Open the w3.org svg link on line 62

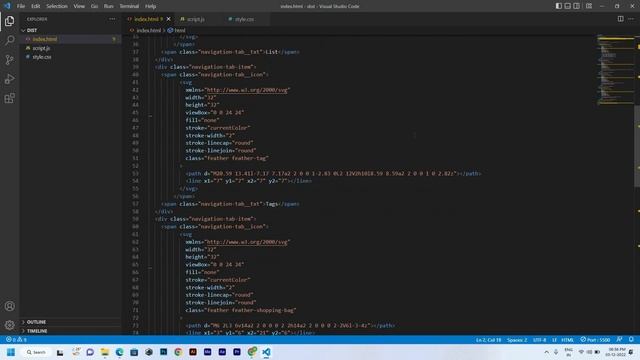pos(247,242)
